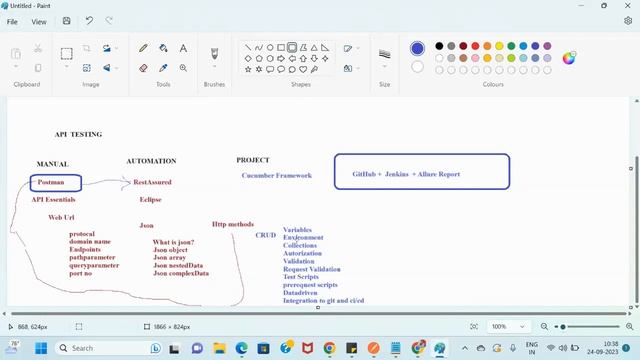Select the Rectangle shape
The height and width of the screenshot is (360, 640).
[281, 48]
